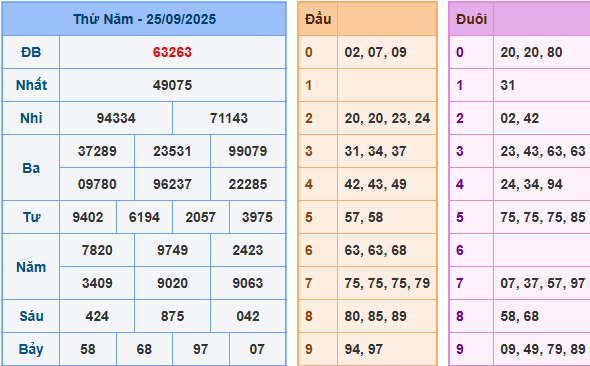
Task: Select Đầu row 4 values 42, 43, 49
Action: [x=376, y=184]
